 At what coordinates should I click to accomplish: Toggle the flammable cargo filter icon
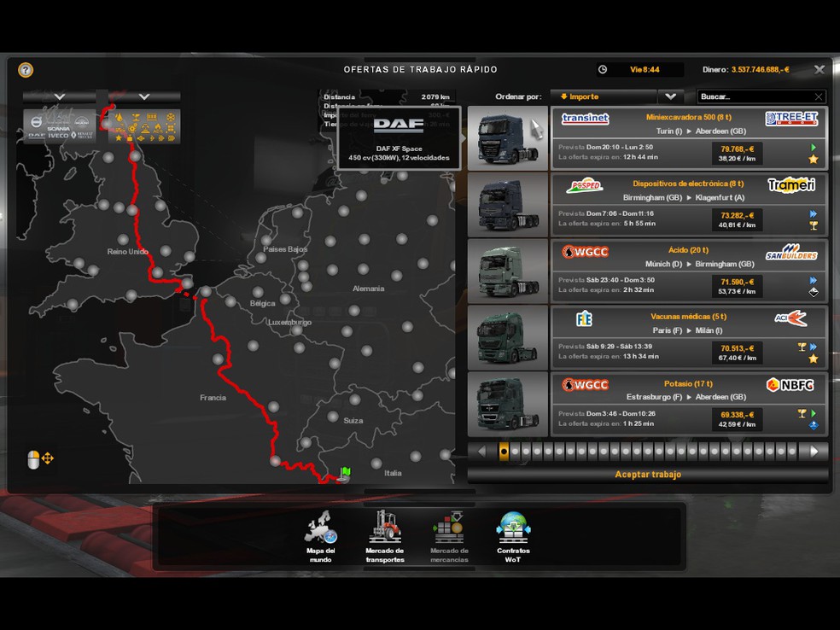[x=119, y=117]
